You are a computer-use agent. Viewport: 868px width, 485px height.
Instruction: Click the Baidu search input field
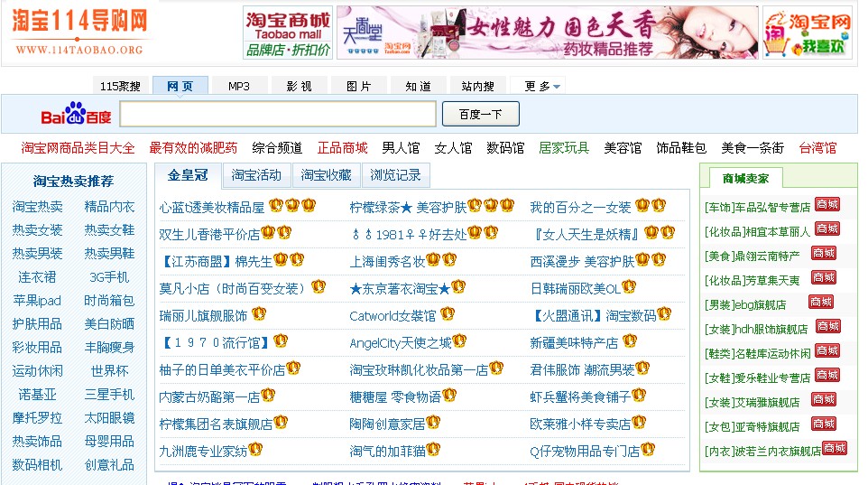coord(278,114)
